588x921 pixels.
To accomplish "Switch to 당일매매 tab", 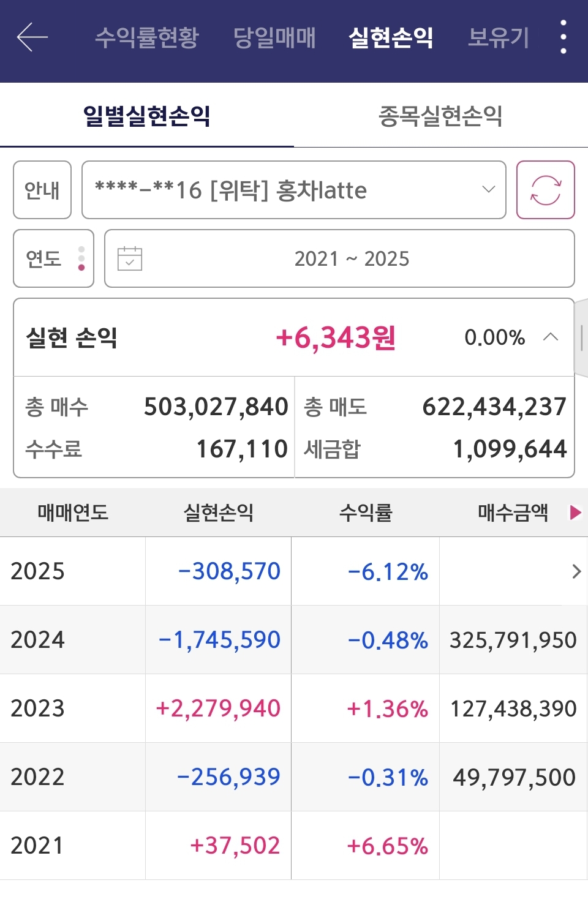I will (x=274, y=38).
